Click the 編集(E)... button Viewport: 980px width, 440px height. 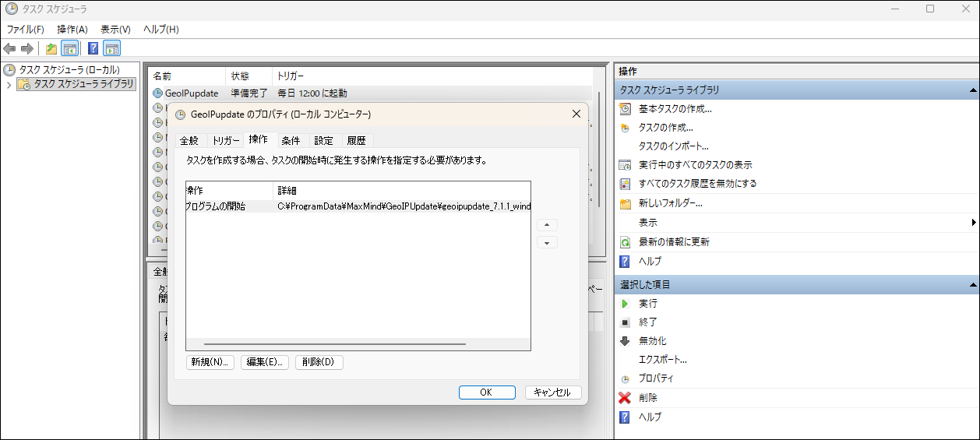[x=265, y=362]
